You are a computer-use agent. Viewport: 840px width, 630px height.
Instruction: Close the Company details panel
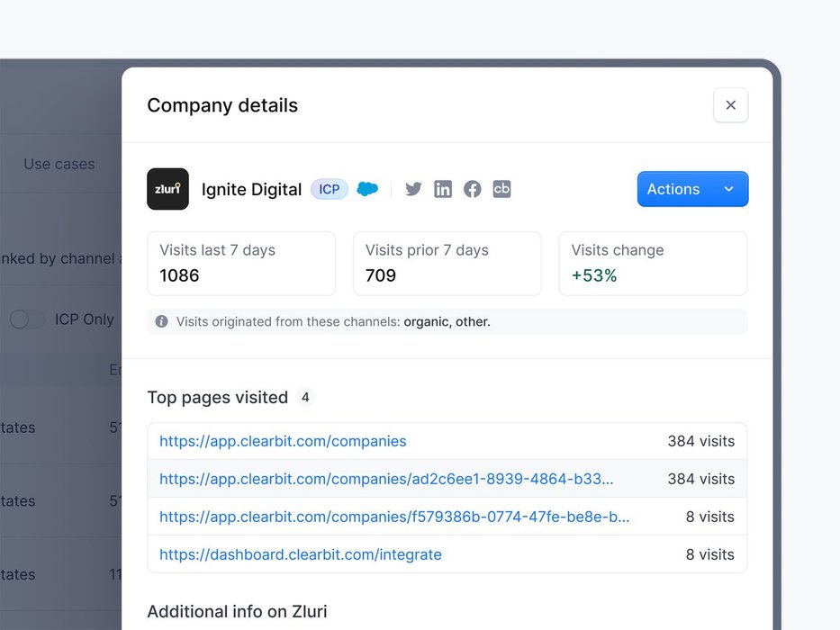[x=730, y=105]
